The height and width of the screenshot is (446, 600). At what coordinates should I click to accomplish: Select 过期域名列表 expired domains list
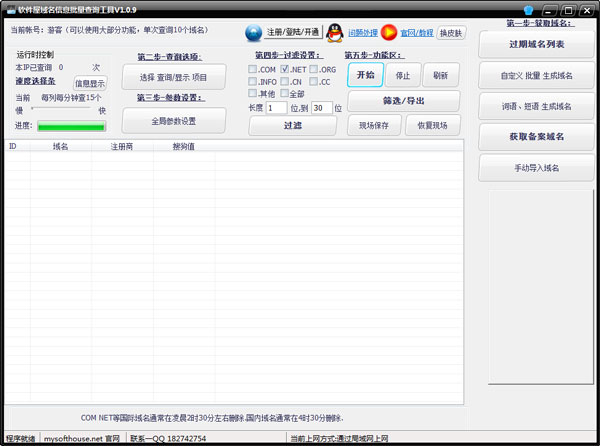click(536, 44)
